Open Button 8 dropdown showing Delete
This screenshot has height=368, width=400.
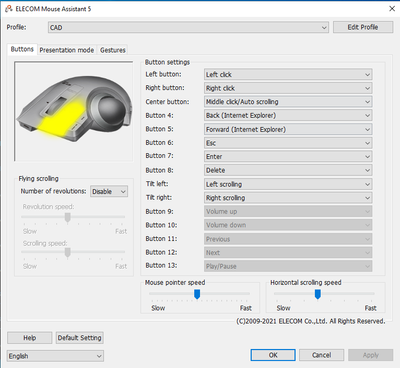(288, 170)
